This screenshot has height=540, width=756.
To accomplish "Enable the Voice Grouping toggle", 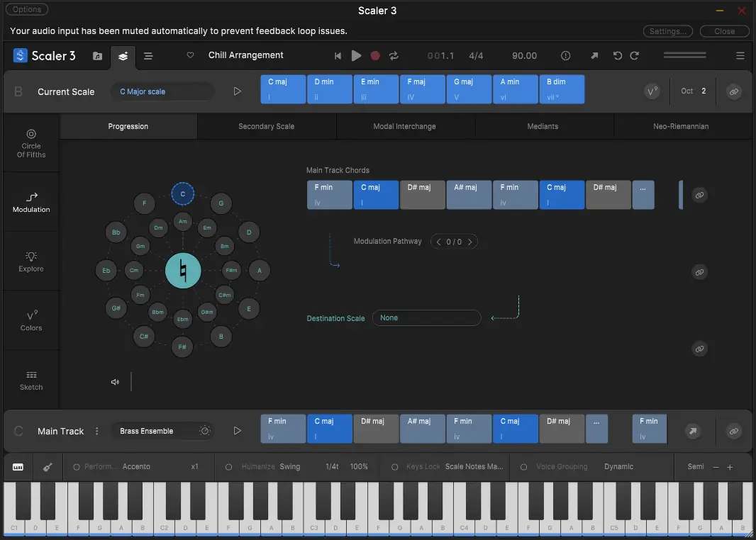I will [x=523, y=467].
